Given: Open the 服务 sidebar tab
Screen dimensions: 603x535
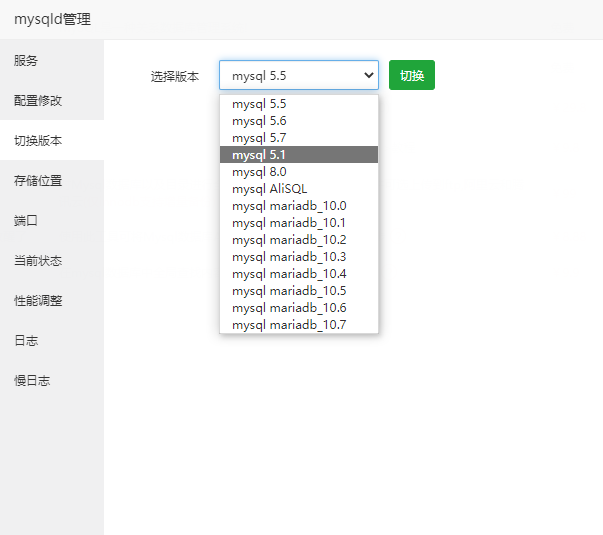Looking at the screenshot, I should [x=52, y=60].
